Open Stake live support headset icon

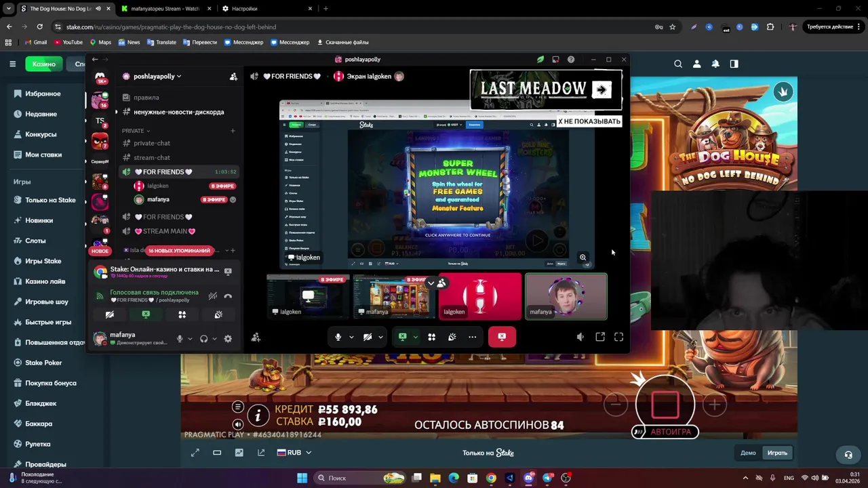coord(848,455)
